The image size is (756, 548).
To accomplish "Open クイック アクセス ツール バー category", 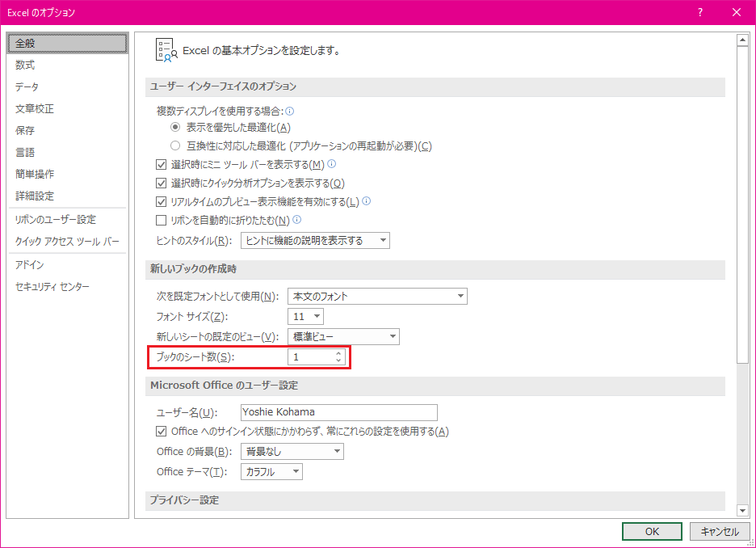I will [x=68, y=241].
